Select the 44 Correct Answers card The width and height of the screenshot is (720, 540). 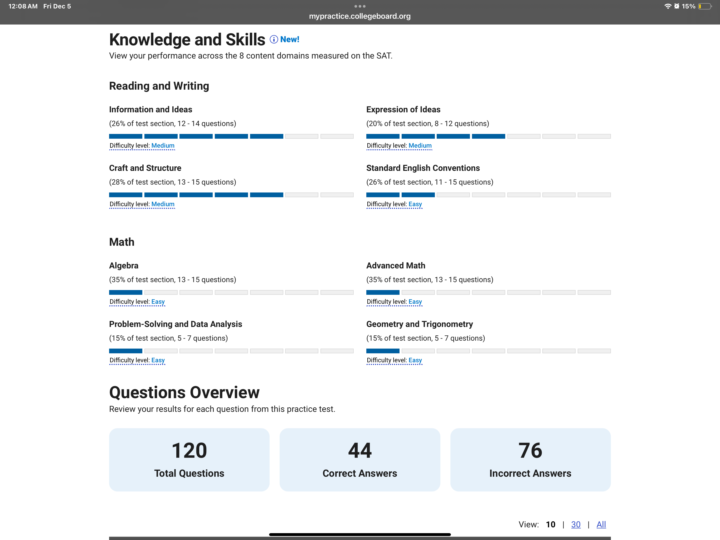(360, 459)
